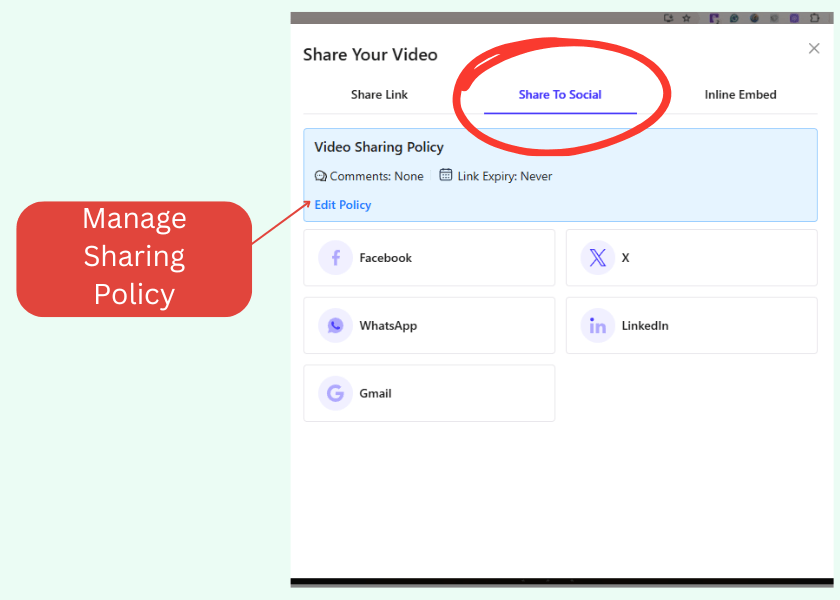Screen dimensions: 840x600
Task: Click the install app monitor icon
Action: click(x=668, y=18)
